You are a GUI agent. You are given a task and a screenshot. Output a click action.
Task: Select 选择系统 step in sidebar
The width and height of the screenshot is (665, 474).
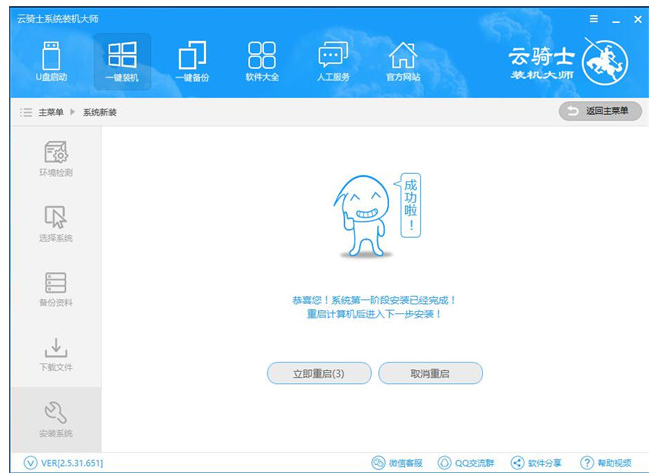pos(56,224)
